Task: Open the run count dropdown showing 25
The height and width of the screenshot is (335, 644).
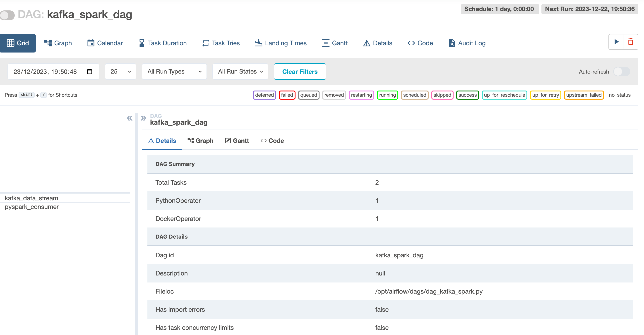Action: click(x=120, y=72)
